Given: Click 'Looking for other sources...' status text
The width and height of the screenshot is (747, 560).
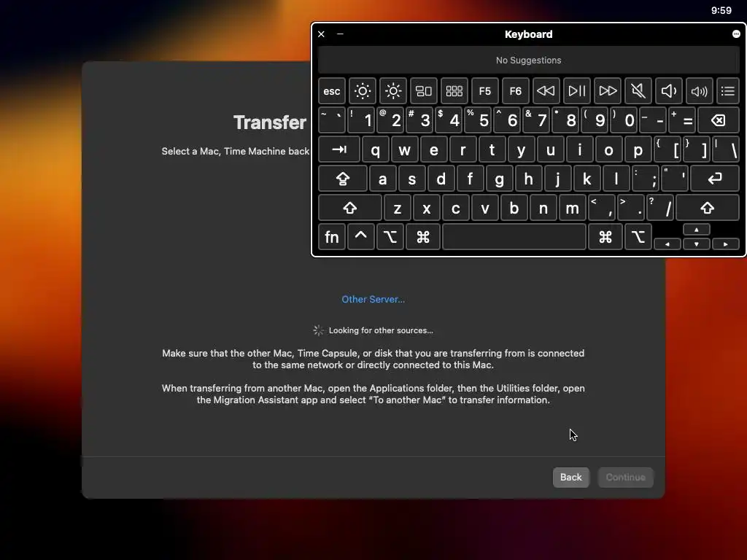Looking at the screenshot, I should [381, 330].
